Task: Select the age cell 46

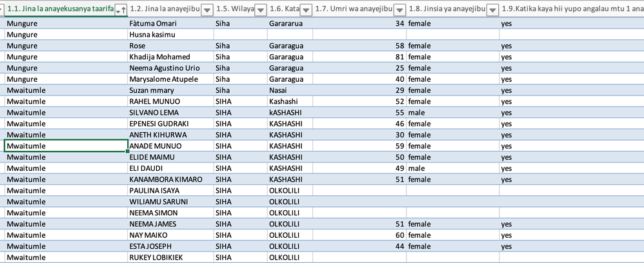Action: [x=360, y=124]
